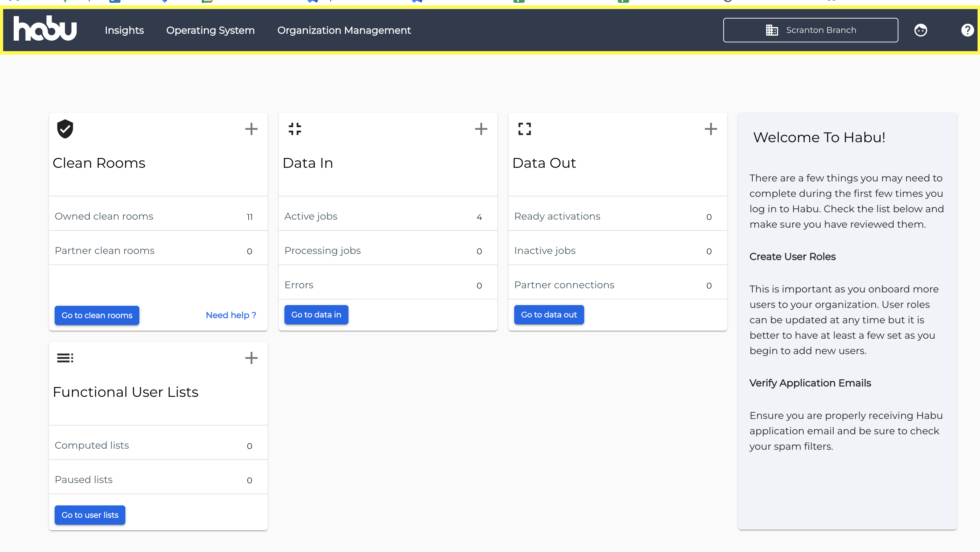Viewport: 980px width, 552px height.
Task: Click the Functional User Lists list icon
Action: (x=65, y=358)
